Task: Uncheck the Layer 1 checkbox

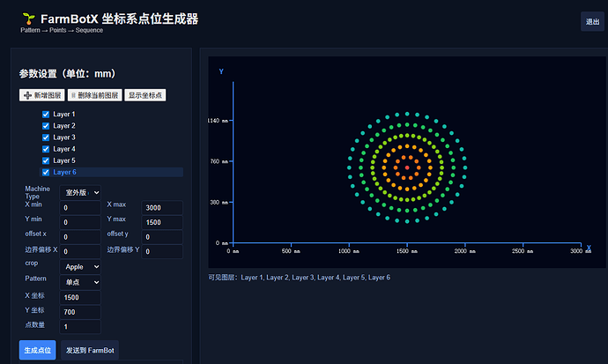Action: pyautogui.click(x=46, y=115)
